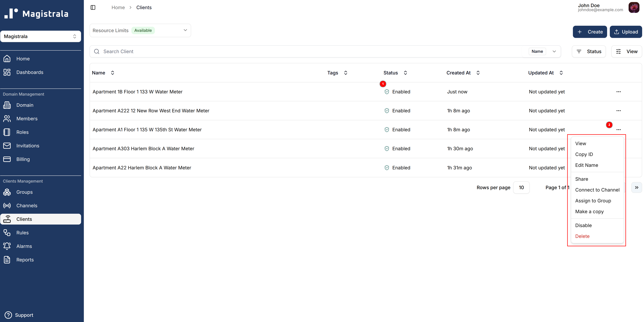The width and height of the screenshot is (644, 322).
Task: Change the Rows per page value
Action: click(521, 187)
